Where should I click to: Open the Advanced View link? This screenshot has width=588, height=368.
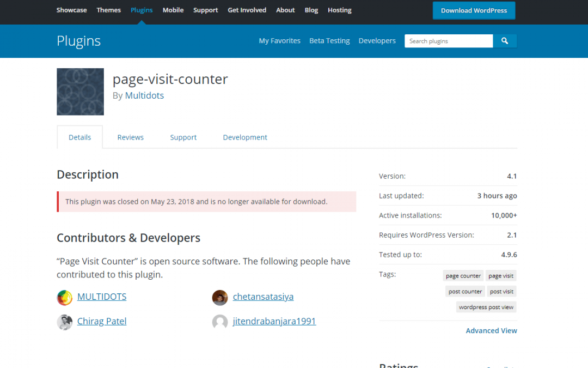(491, 330)
